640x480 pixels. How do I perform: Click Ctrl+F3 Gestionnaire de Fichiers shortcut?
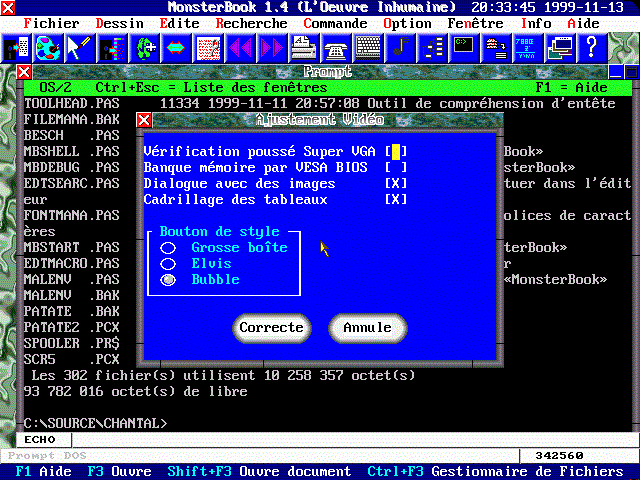[496, 472]
